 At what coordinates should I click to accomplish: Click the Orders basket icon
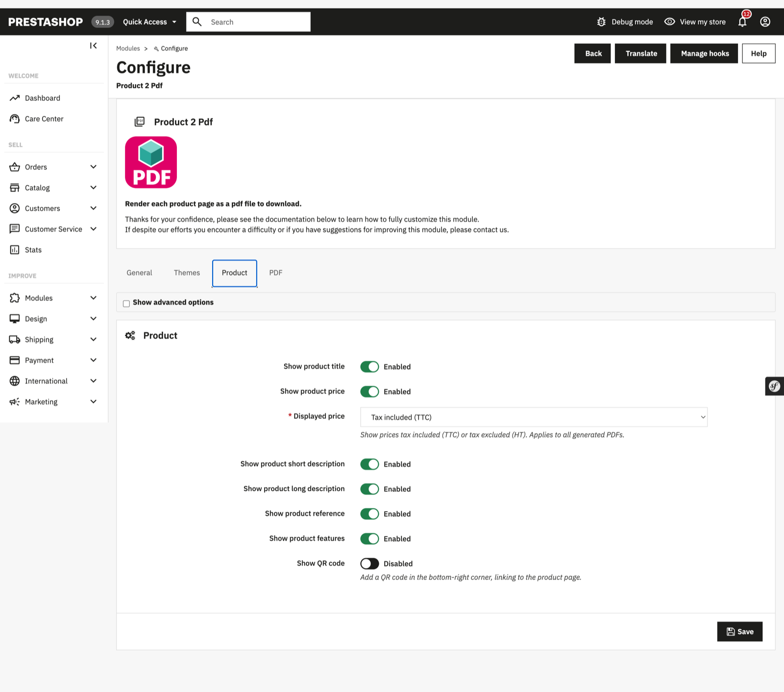click(x=15, y=167)
